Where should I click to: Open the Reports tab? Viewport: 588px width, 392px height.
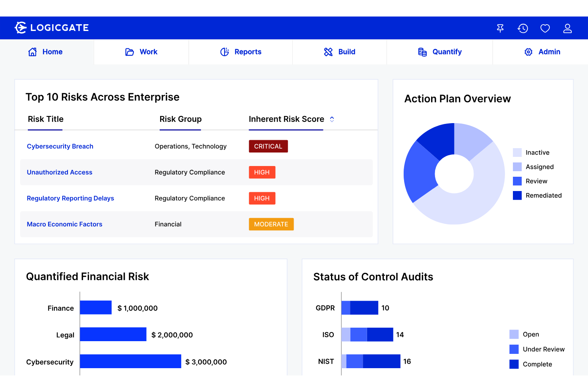point(241,52)
